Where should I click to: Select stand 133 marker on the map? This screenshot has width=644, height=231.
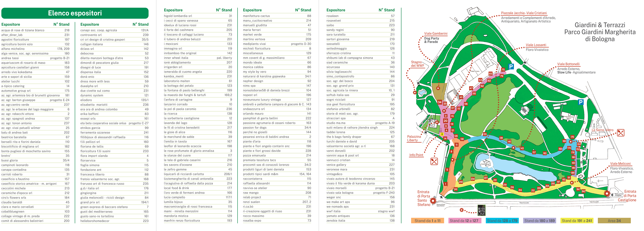[x=485, y=134]
